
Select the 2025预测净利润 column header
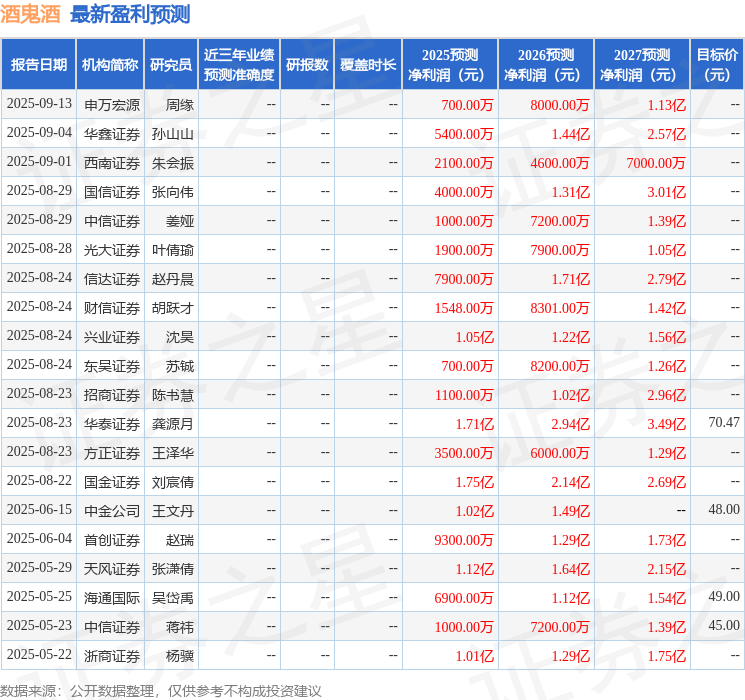tap(449, 64)
